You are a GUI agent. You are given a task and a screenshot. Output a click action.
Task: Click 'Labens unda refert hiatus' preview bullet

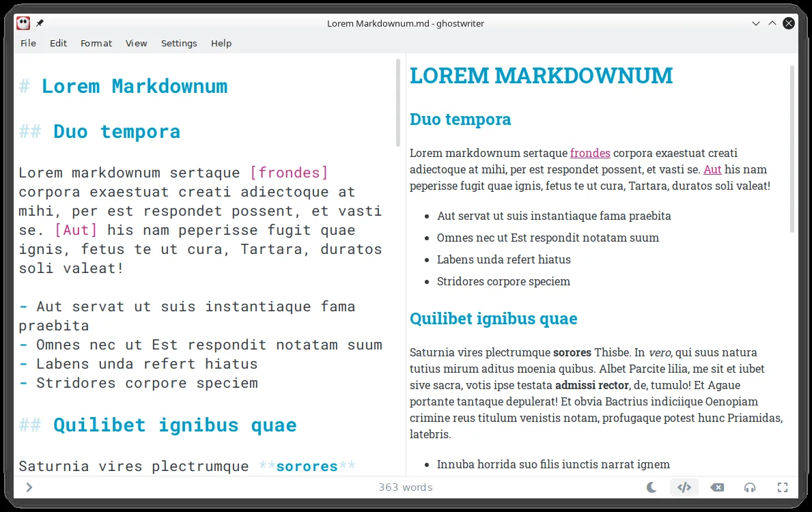(x=504, y=259)
